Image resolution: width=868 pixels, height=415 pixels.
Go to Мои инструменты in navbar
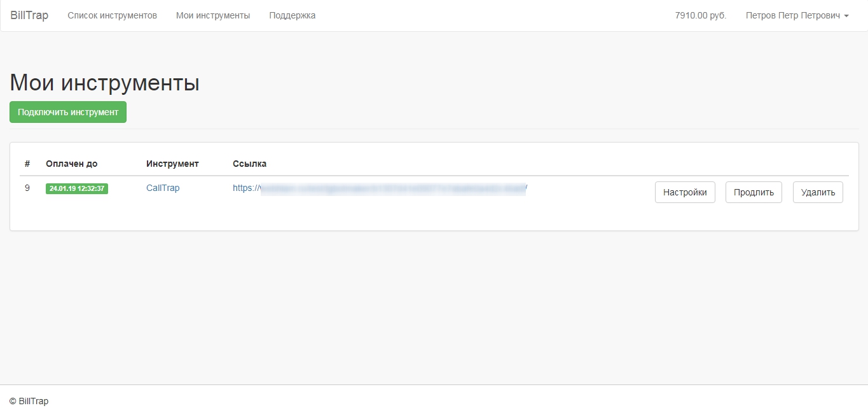click(x=213, y=15)
